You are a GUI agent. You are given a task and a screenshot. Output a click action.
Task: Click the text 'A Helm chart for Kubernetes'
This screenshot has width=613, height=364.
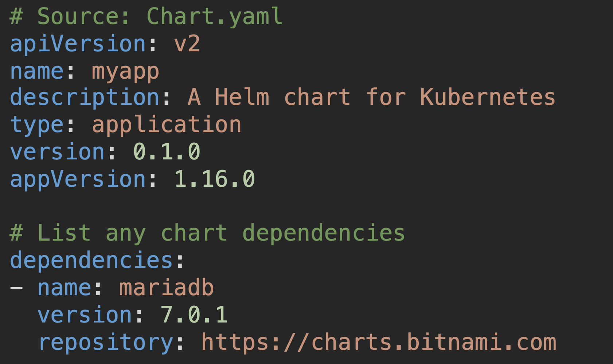(x=371, y=97)
